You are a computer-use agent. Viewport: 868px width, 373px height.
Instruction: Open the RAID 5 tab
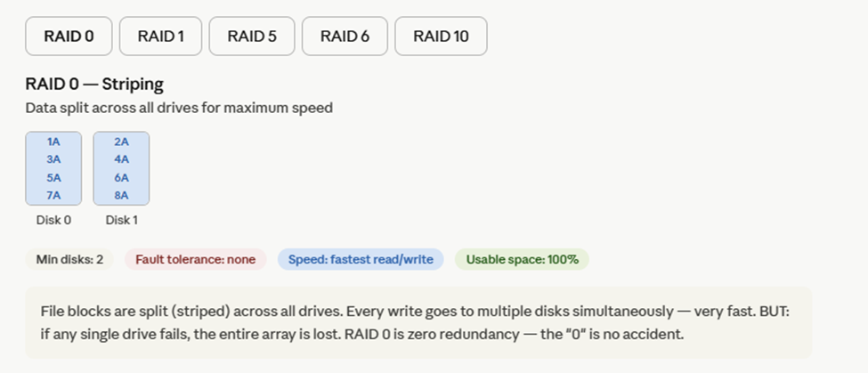tap(252, 36)
